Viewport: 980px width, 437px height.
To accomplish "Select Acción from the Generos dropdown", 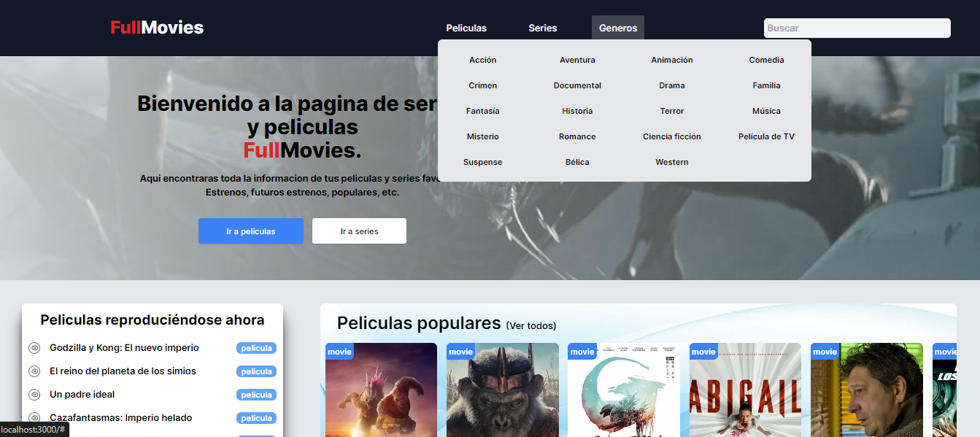I will point(482,60).
